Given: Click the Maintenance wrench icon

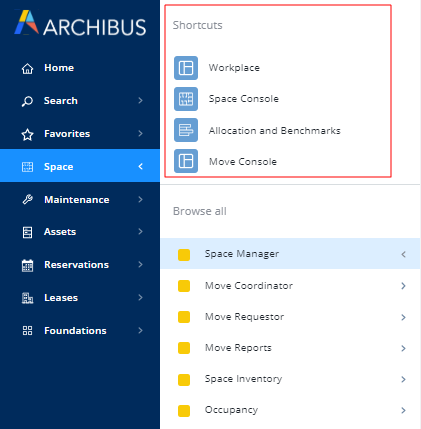Looking at the screenshot, I should [27, 199].
